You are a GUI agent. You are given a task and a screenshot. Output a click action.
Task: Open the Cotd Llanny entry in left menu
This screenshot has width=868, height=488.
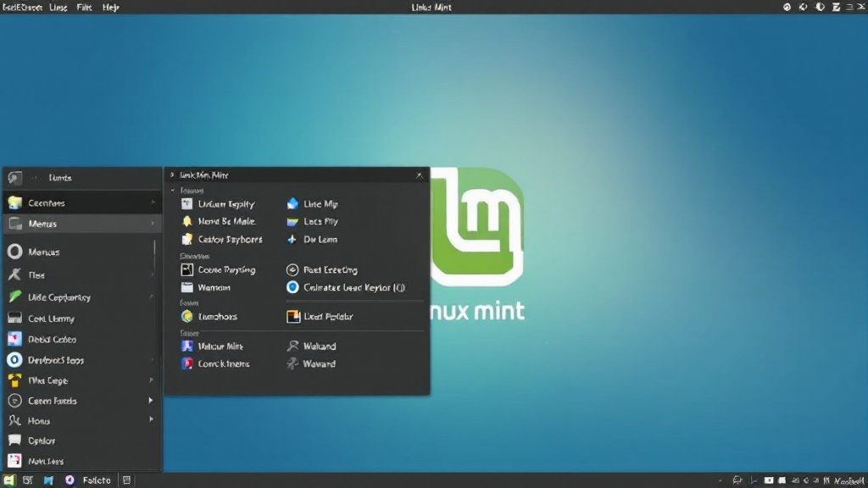[82, 319]
